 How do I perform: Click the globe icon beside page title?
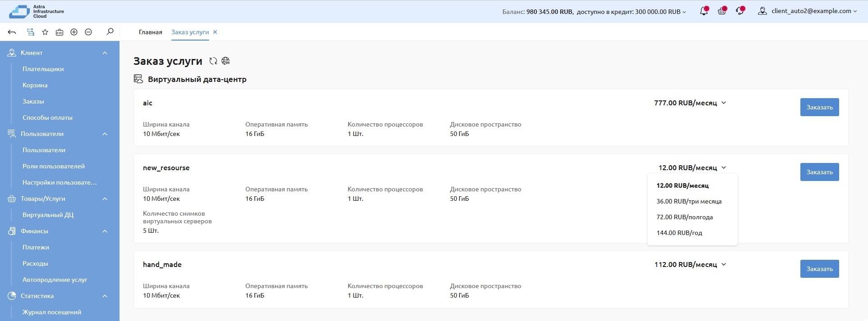pyautogui.click(x=226, y=61)
